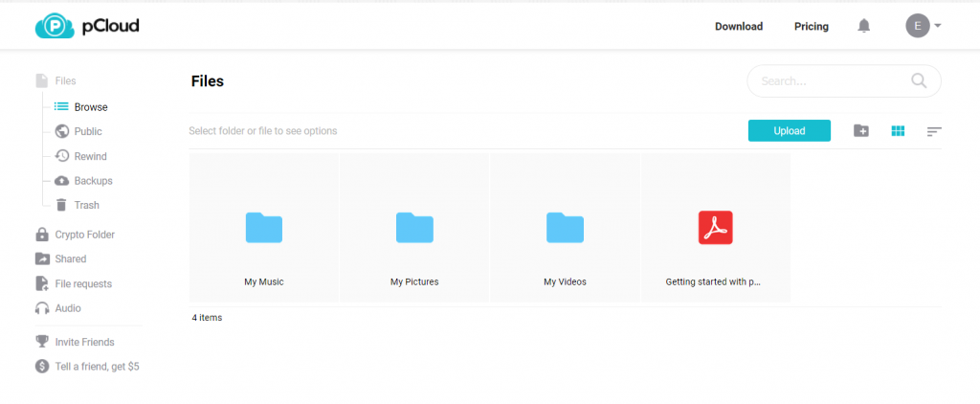980x404 pixels.
Task: Open Audio label in the sidebar
Action: pyautogui.click(x=68, y=308)
